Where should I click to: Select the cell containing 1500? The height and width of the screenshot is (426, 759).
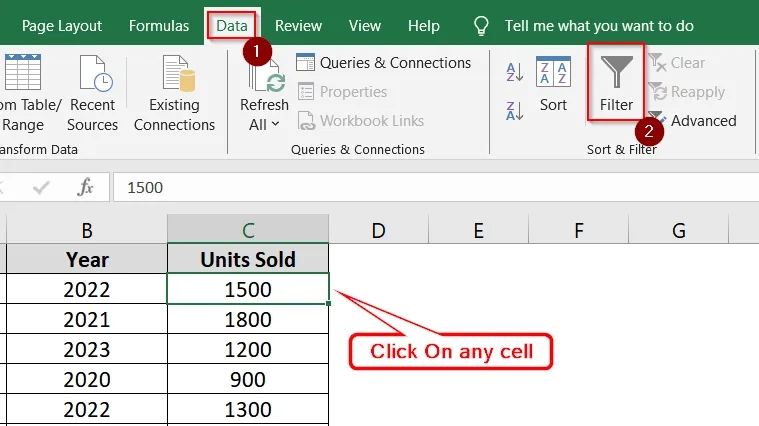[x=248, y=289]
